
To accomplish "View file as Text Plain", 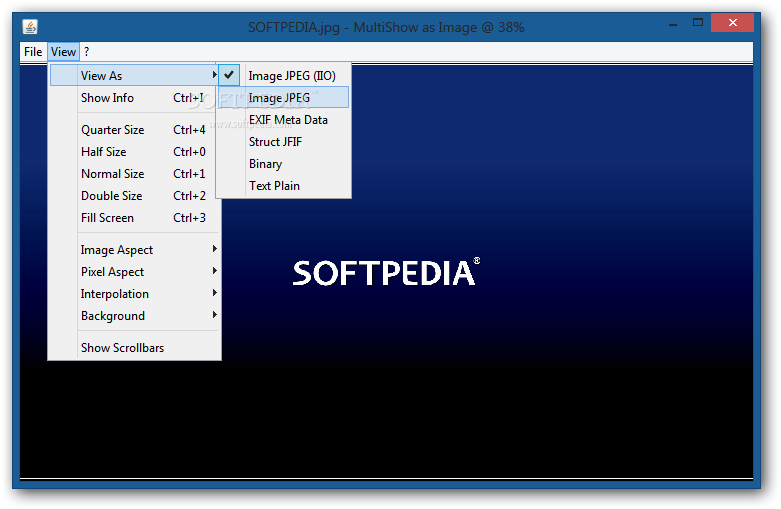I will (283, 186).
